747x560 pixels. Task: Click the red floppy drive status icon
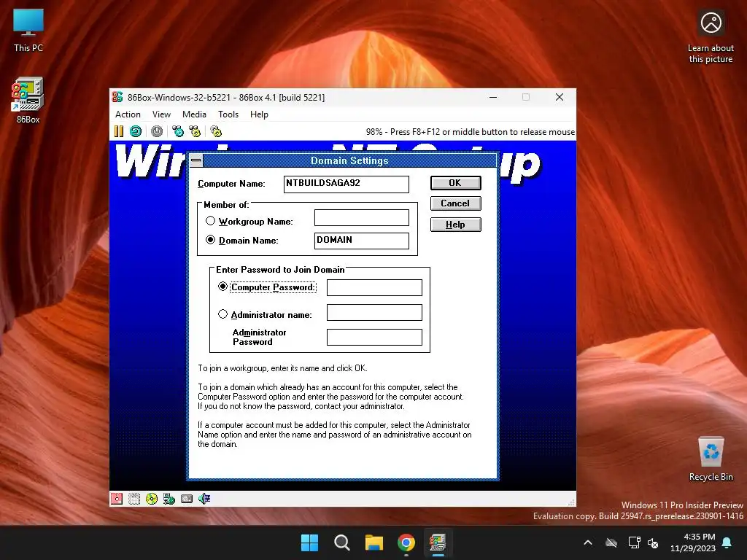tap(117, 499)
